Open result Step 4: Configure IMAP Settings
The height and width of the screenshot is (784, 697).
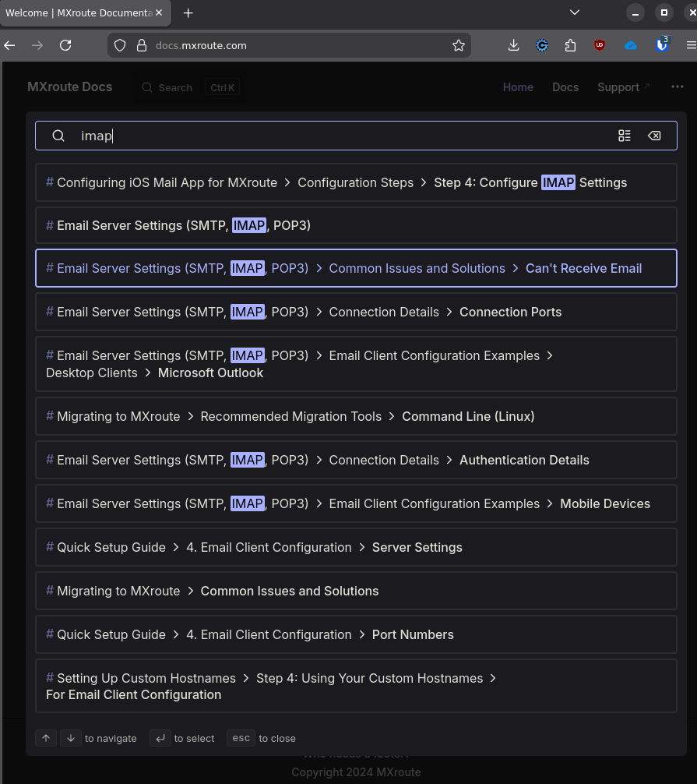click(356, 182)
